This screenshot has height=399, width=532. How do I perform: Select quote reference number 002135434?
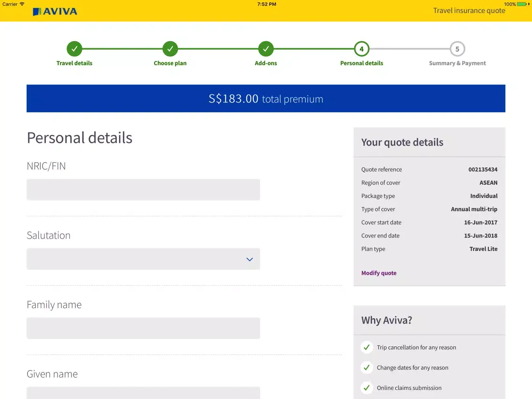(483, 170)
